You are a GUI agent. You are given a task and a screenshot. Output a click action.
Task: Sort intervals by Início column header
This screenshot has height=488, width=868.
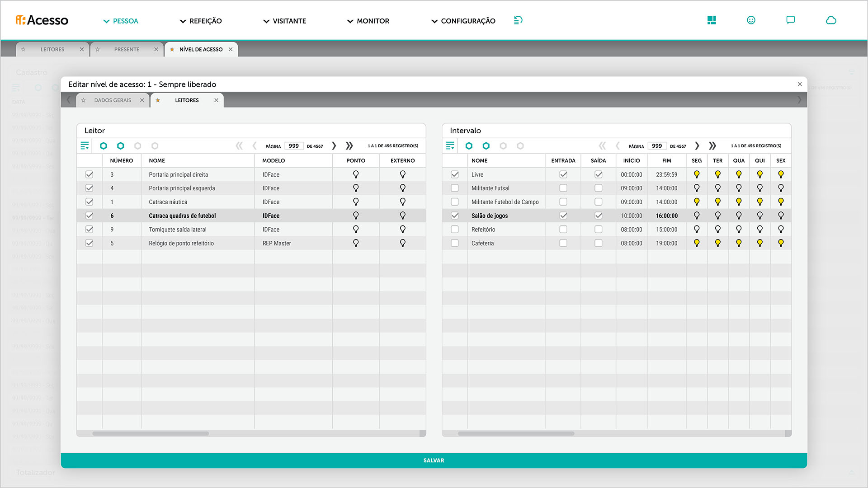[x=632, y=161]
